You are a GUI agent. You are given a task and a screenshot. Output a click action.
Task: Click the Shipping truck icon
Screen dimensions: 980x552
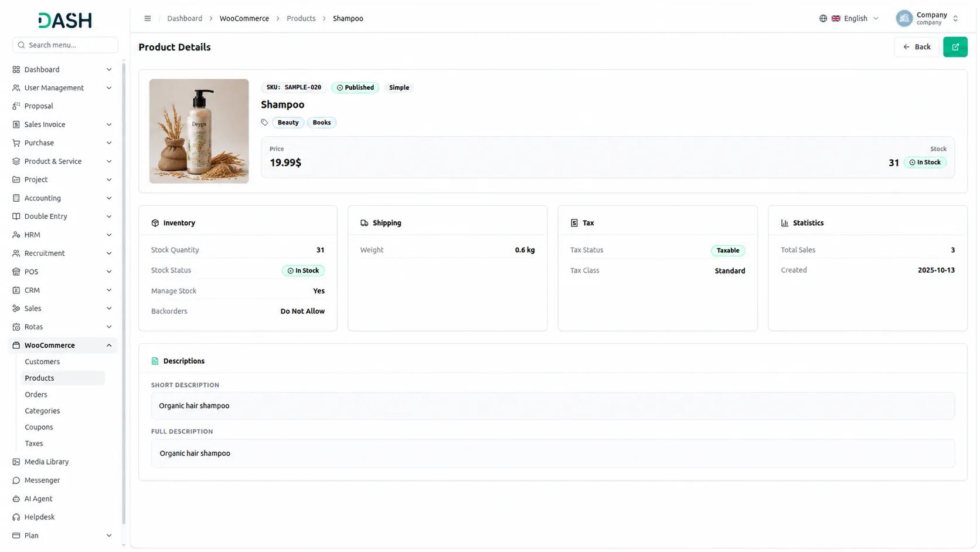click(365, 223)
